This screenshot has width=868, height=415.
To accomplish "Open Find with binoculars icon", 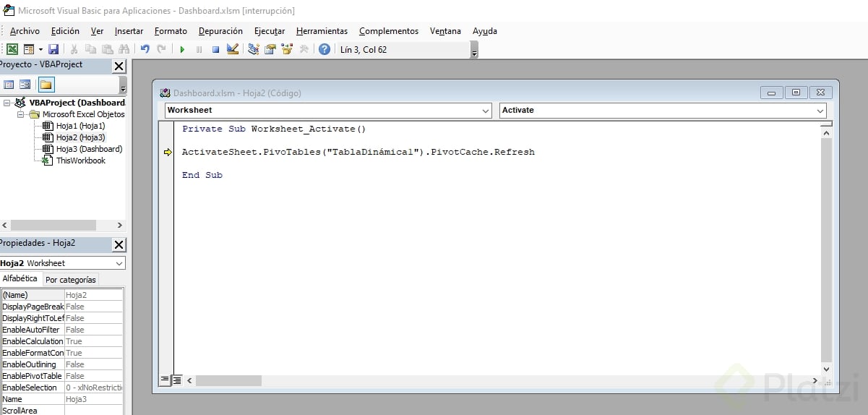I will click(x=124, y=49).
